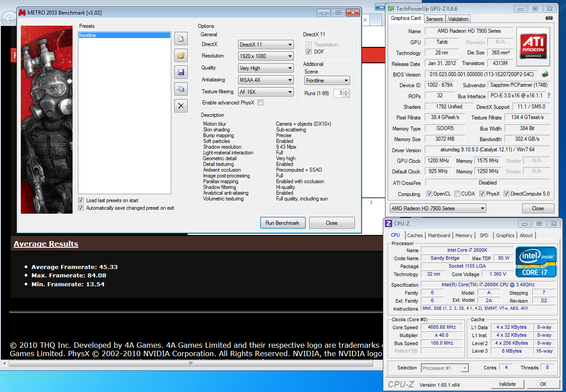
Task: Select the GPU-Z Graphics Card tab
Action: pos(406,18)
